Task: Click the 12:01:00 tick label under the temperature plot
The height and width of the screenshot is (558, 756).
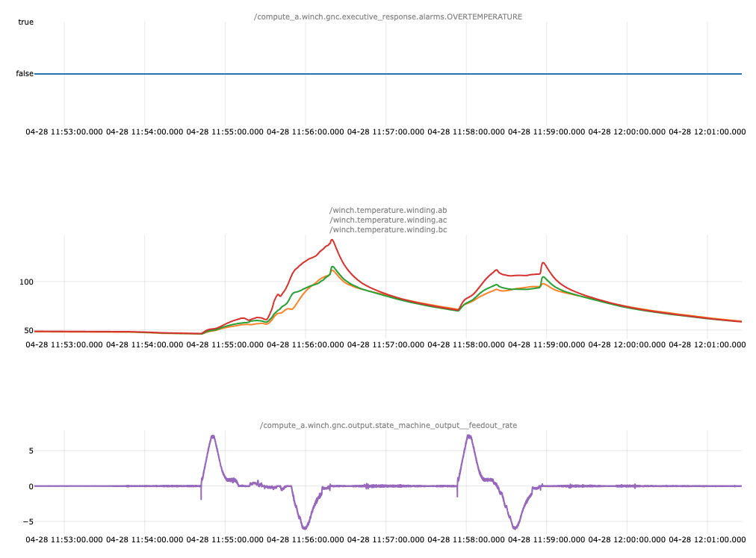Action: click(707, 345)
